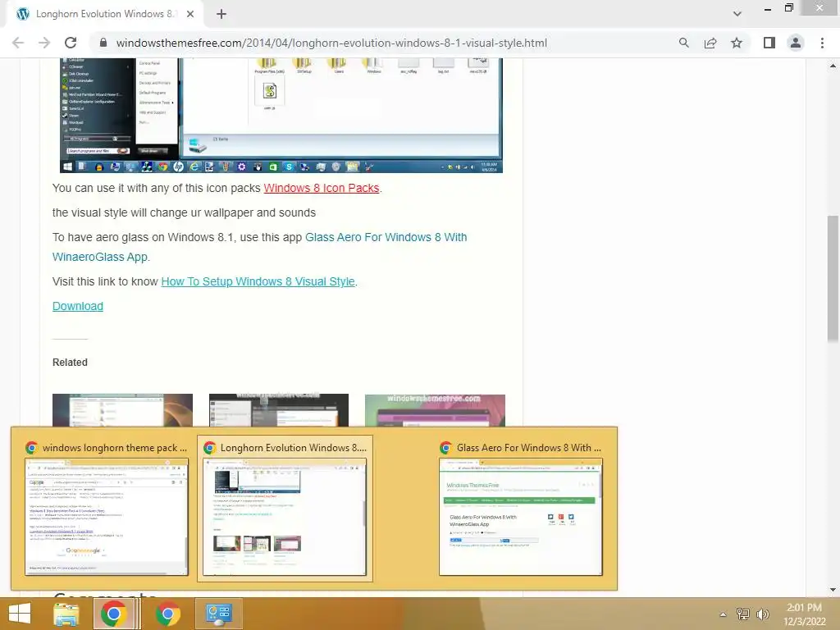This screenshot has height=630, width=840.
Task: Open Chrome three-dot menu
Action: [822, 43]
